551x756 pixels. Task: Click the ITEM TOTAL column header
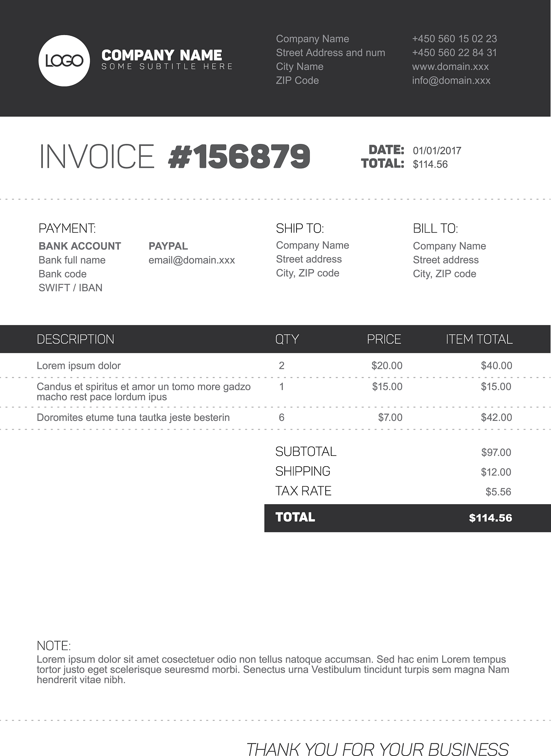click(x=479, y=339)
